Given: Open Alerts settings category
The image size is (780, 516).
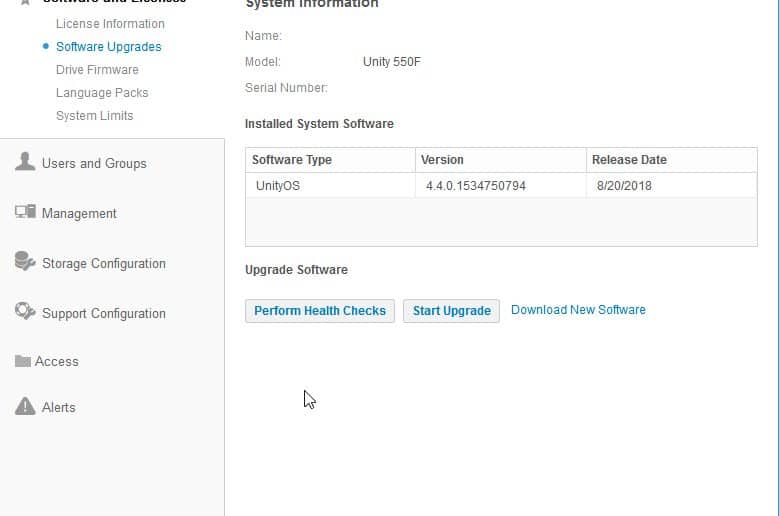Looking at the screenshot, I should coord(59,408).
